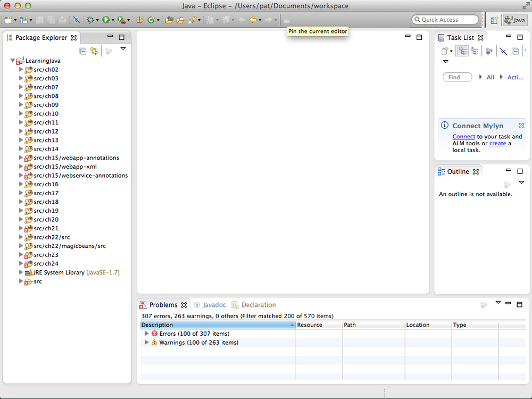Toggle Link with Editor in Package Explorer
Viewport: 532px width, 399px height.
coord(94,51)
